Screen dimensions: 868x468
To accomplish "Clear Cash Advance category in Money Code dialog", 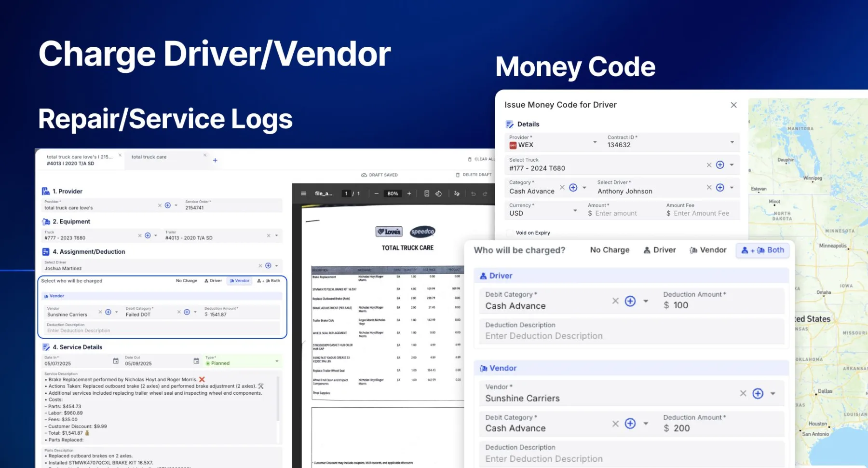I will tap(562, 187).
